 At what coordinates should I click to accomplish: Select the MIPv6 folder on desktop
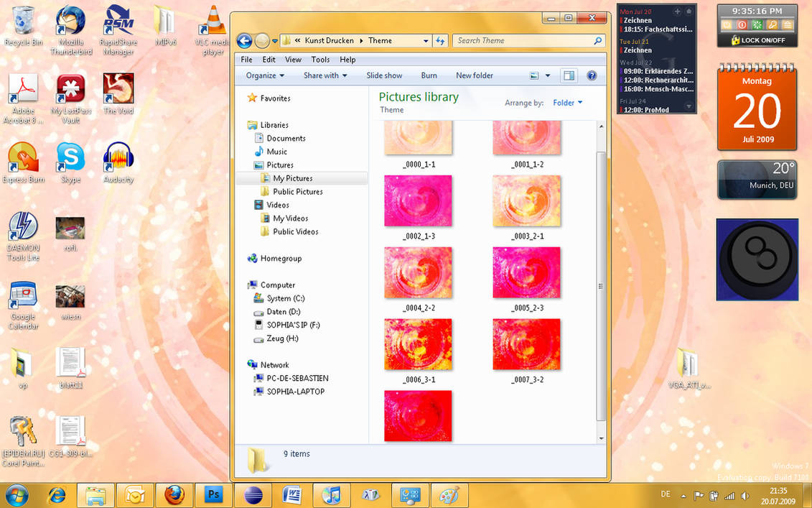[x=166, y=26]
